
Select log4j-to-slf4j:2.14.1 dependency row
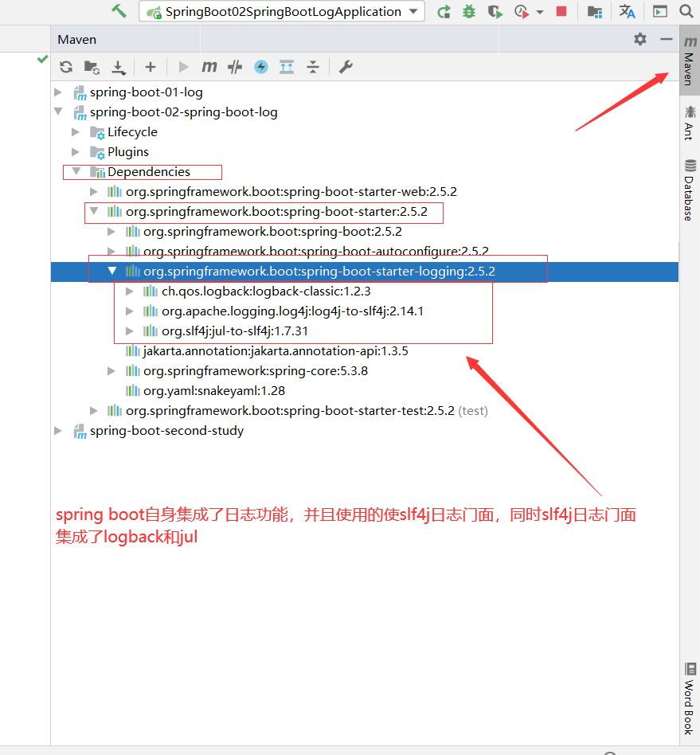click(283, 311)
